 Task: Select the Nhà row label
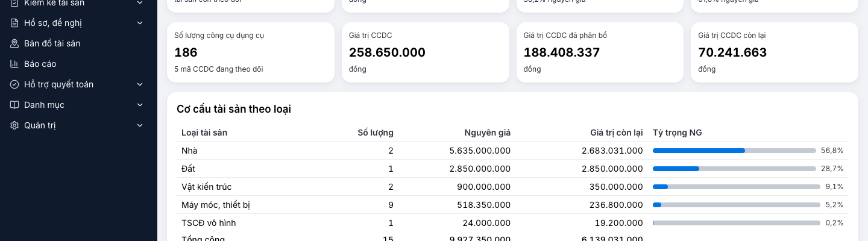click(189, 151)
